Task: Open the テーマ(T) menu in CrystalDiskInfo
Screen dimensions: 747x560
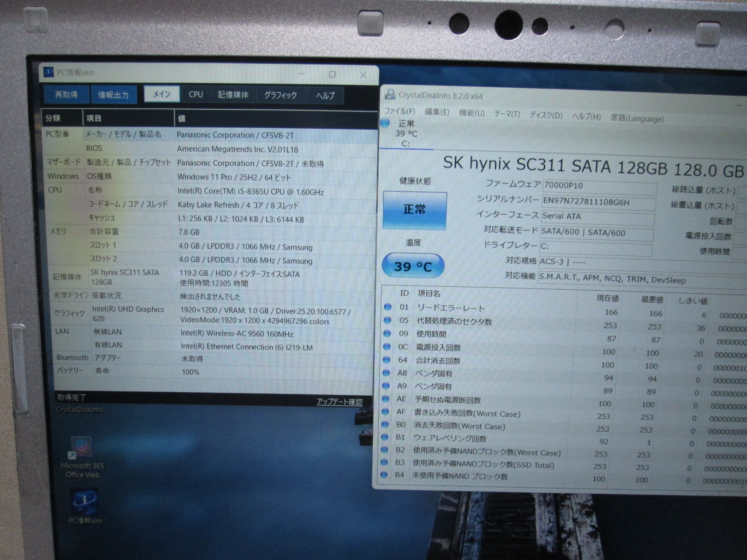Action: (507, 114)
